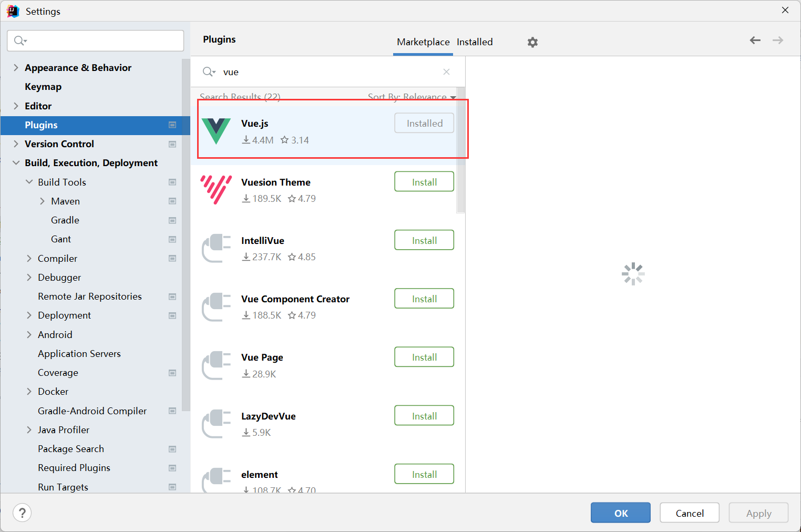Collapse Build, Execution, Deployment node

(16, 163)
